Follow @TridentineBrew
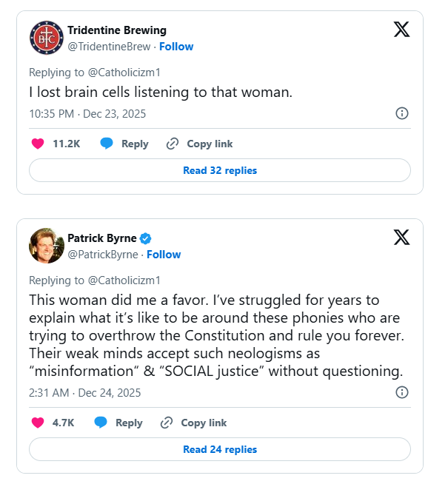The image size is (448, 484). (x=176, y=47)
